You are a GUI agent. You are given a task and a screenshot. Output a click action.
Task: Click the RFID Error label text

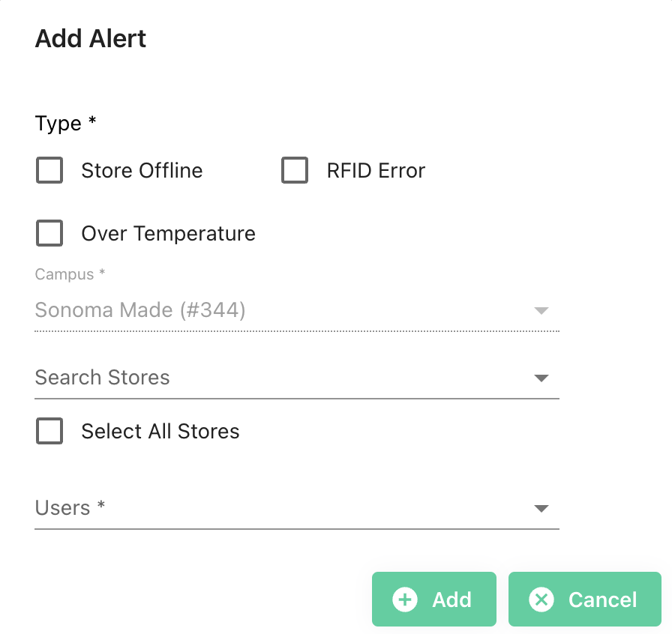[x=376, y=171]
